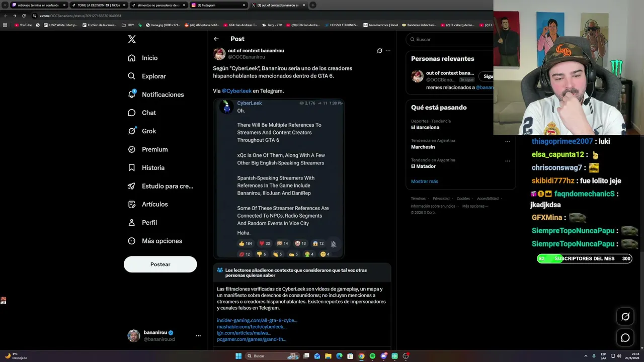Open Historia bookmark item

coord(146,168)
